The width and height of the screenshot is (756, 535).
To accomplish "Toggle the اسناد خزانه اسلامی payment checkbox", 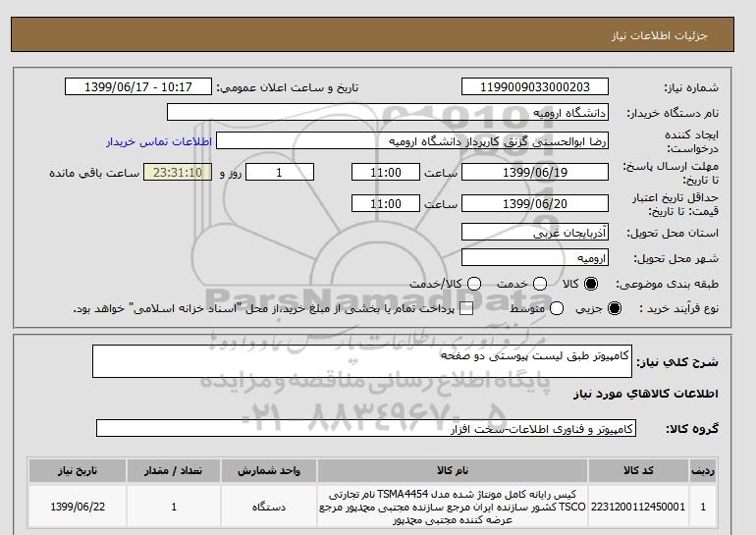I will pyautogui.click(x=466, y=309).
